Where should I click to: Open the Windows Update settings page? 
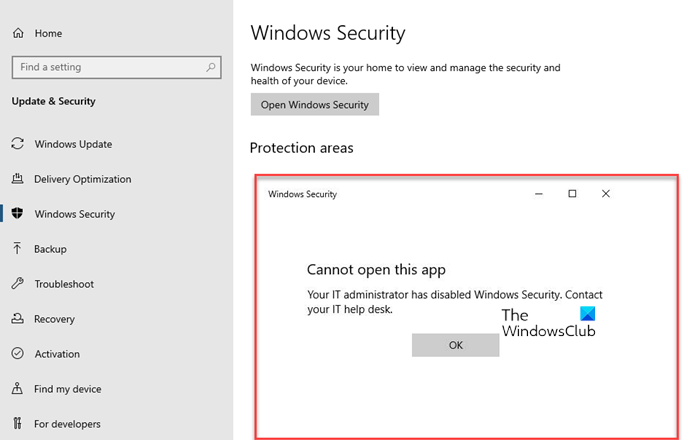(73, 144)
